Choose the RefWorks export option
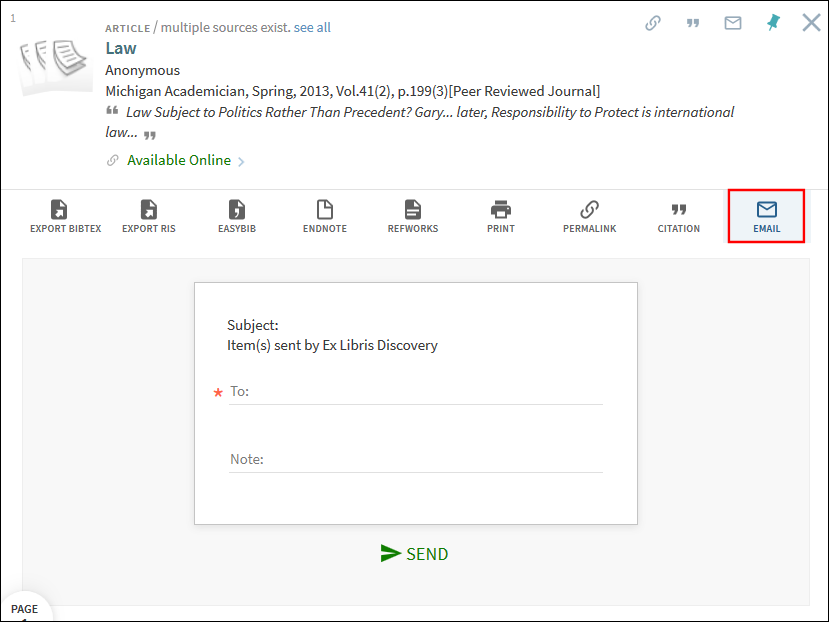 click(x=412, y=216)
